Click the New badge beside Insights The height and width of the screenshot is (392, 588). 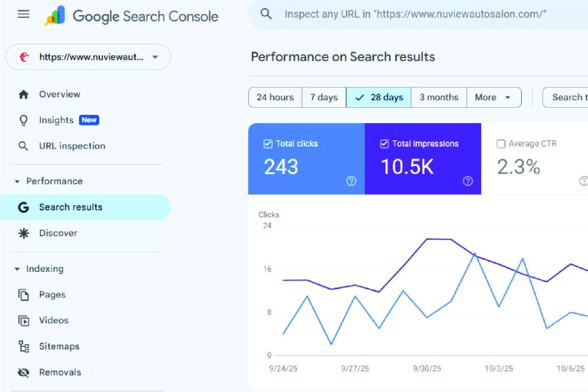[89, 120]
